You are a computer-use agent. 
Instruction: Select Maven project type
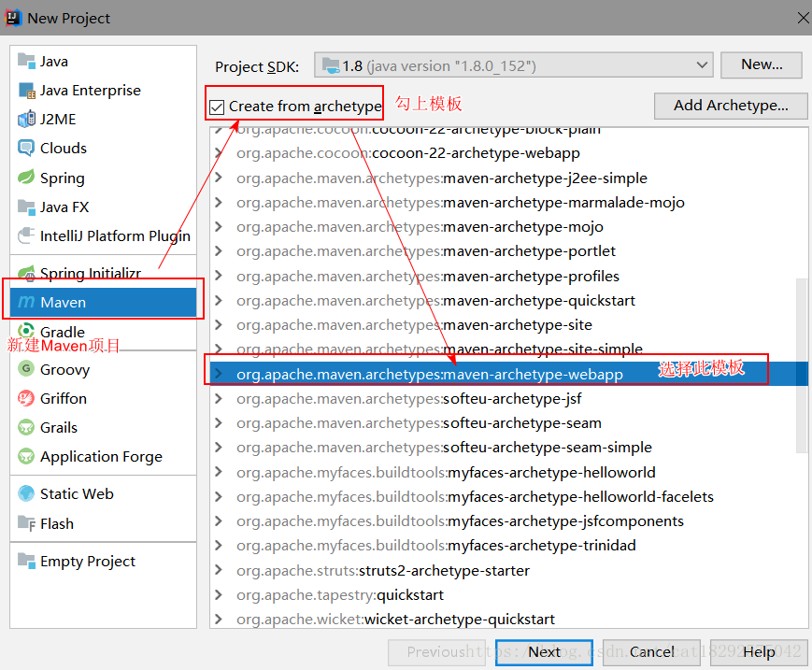click(103, 302)
